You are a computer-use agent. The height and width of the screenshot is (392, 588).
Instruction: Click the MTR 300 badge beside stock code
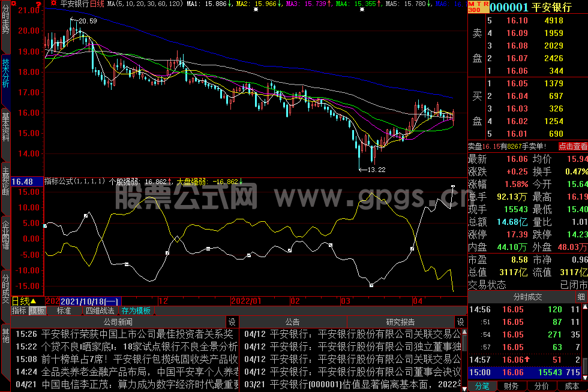[478, 7]
